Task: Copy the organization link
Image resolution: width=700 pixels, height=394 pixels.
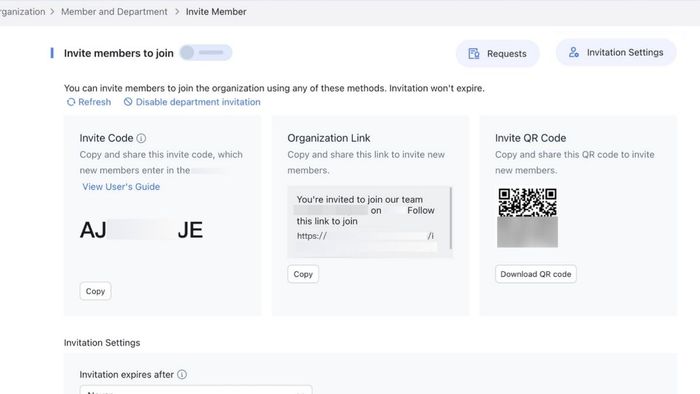Action: (x=303, y=274)
